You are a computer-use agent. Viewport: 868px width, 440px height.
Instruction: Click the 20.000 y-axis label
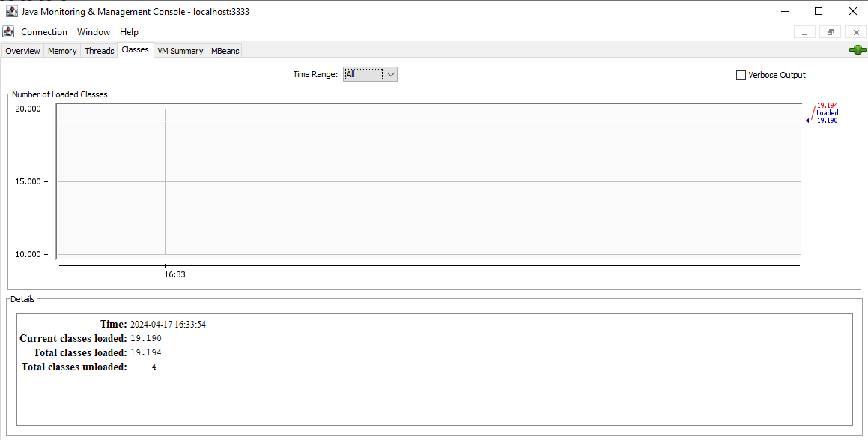[x=28, y=109]
